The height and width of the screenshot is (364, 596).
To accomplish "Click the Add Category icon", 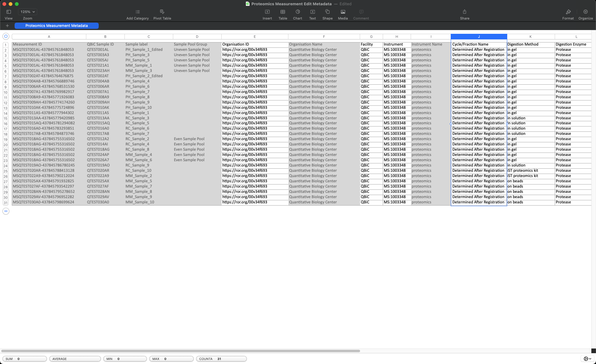I will click(137, 12).
